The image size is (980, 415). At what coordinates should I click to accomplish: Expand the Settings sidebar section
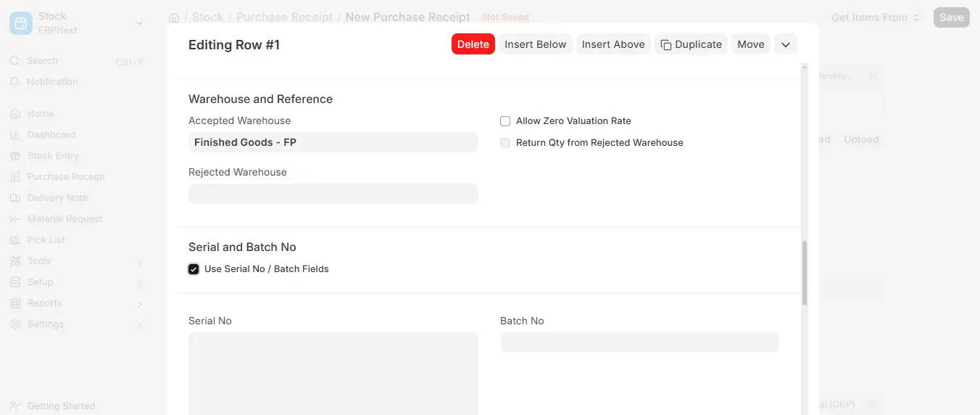(x=140, y=325)
